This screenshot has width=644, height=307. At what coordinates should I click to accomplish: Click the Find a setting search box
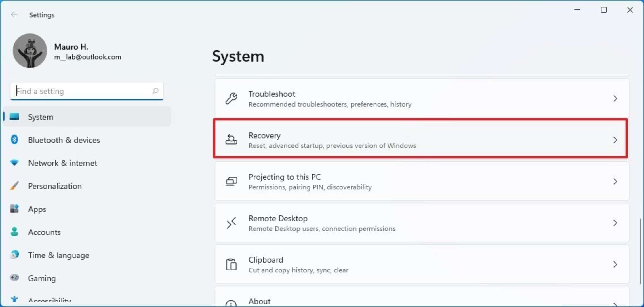tap(87, 91)
